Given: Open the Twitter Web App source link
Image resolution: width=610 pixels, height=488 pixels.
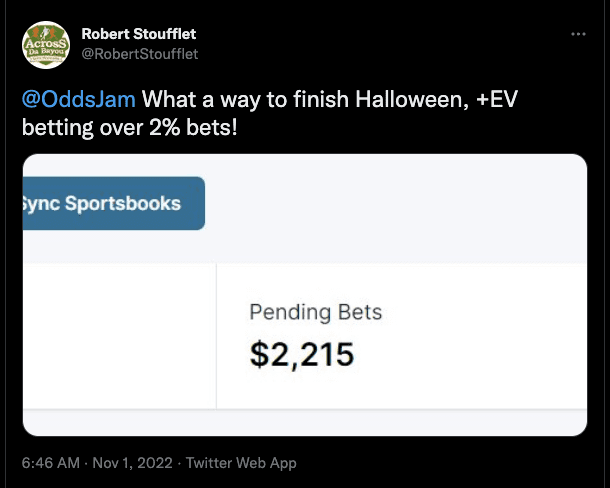Looking at the screenshot, I should pyautogui.click(x=241, y=463).
